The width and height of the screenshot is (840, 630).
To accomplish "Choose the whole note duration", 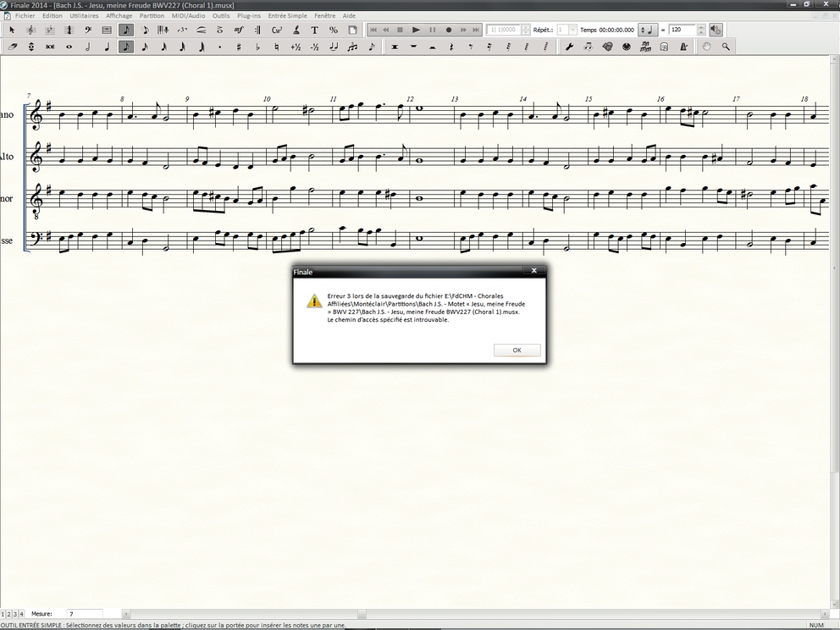I will (x=69, y=47).
